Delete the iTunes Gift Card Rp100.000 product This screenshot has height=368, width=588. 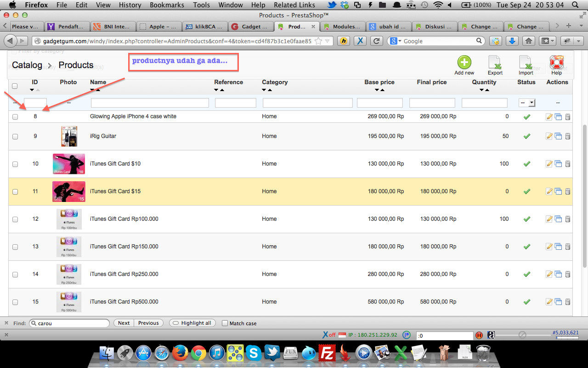[x=568, y=219]
